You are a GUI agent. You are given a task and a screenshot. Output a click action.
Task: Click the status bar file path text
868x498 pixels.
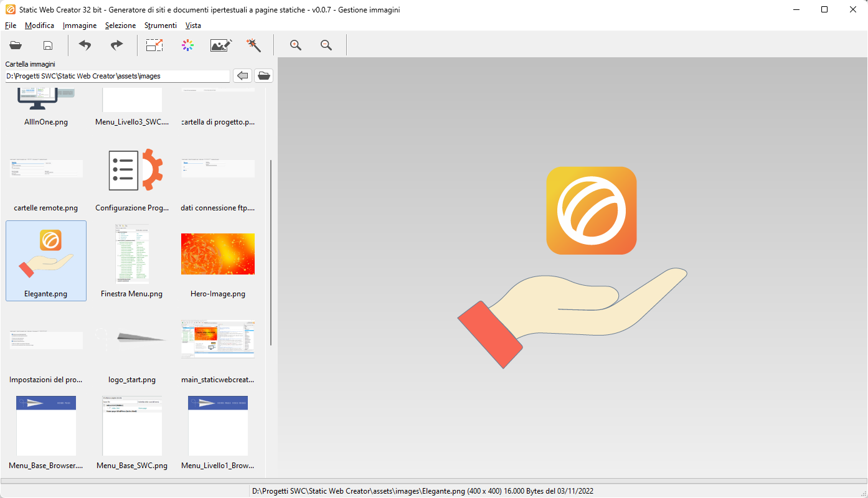coord(423,491)
